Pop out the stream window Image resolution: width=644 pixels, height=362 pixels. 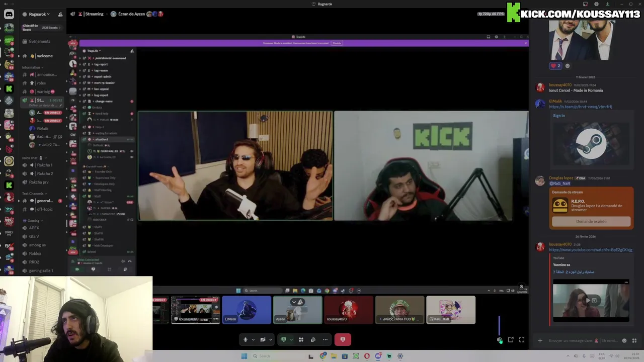pyautogui.click(x=511, y=340)
